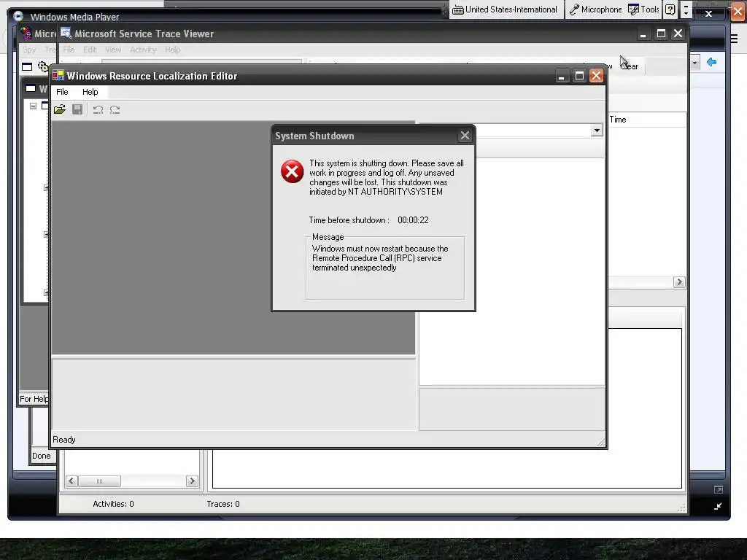Collapse the root tree node in Spy++

34,106
